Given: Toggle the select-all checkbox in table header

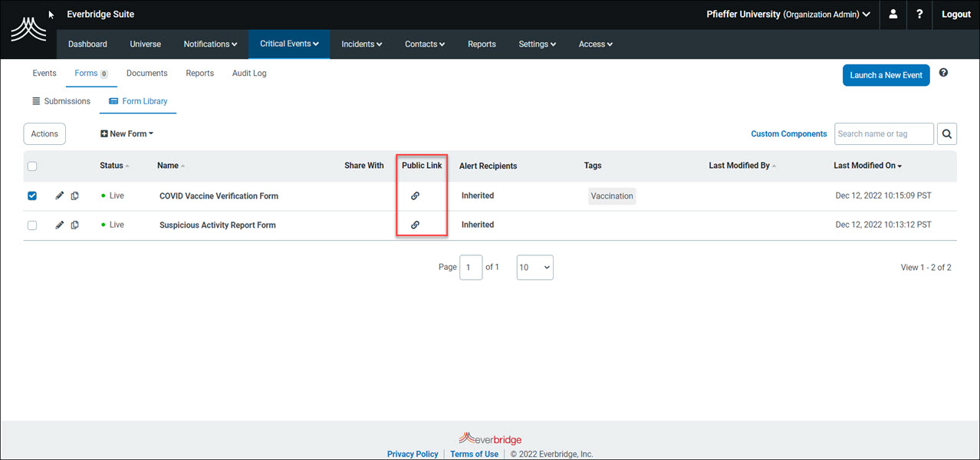Looking at the screenshot, I should pyautogui.click(x=32, y=166).
